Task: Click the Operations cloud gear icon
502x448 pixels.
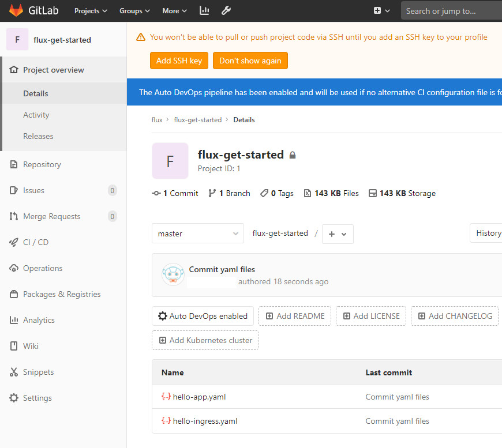Action: click(x=14, y=268)
